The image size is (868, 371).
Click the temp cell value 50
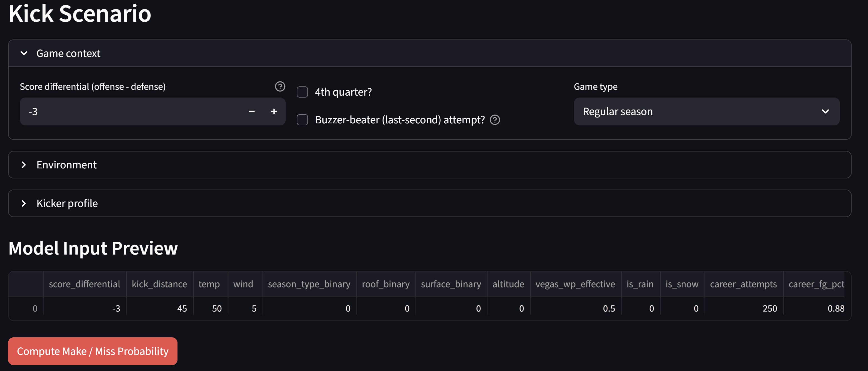211,308
